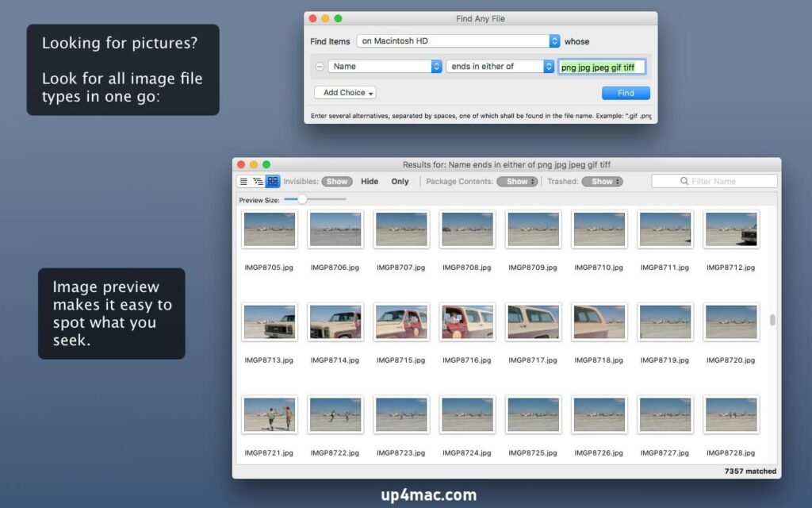Select the hierarchical list view icon
This screenshot has height=508, width=812.
(257, 181)
